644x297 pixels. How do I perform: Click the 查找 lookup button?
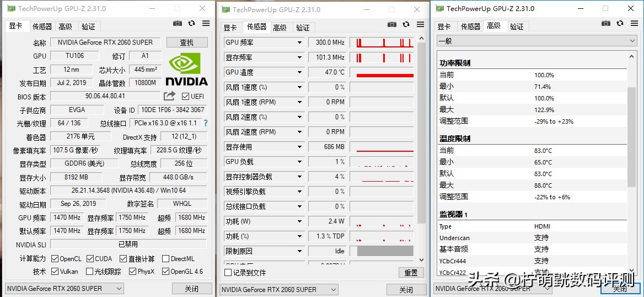pyautogui.click(x=186, y=42)
